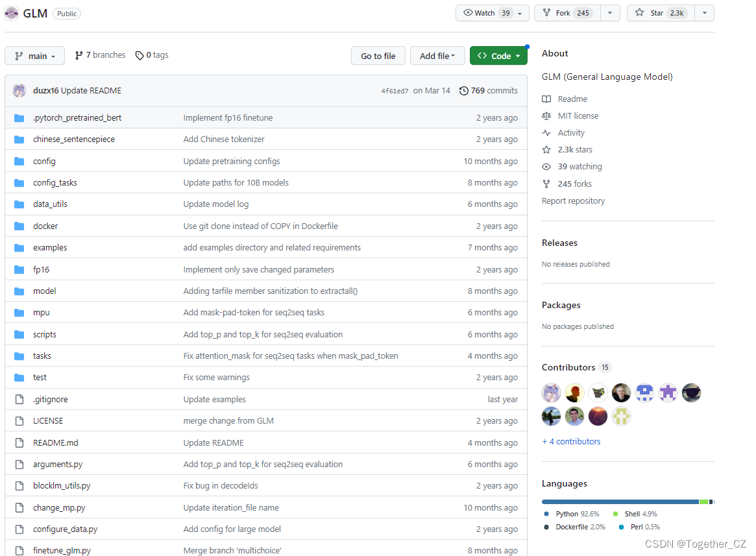Click the green Shell segment of language bar
756x556 pixels.
click(704, 502)
